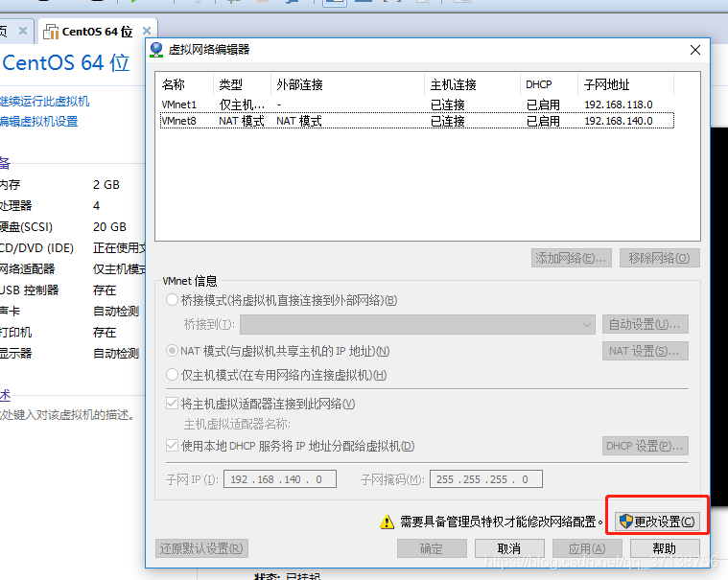This screenshot has width=728, height=580.
Task: Sort by the 类型 column header
Action: (x=242, y=84)
